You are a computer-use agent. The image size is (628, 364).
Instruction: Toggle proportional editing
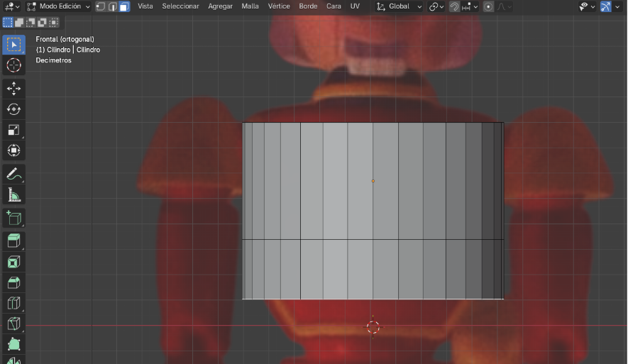click(488, 6)
